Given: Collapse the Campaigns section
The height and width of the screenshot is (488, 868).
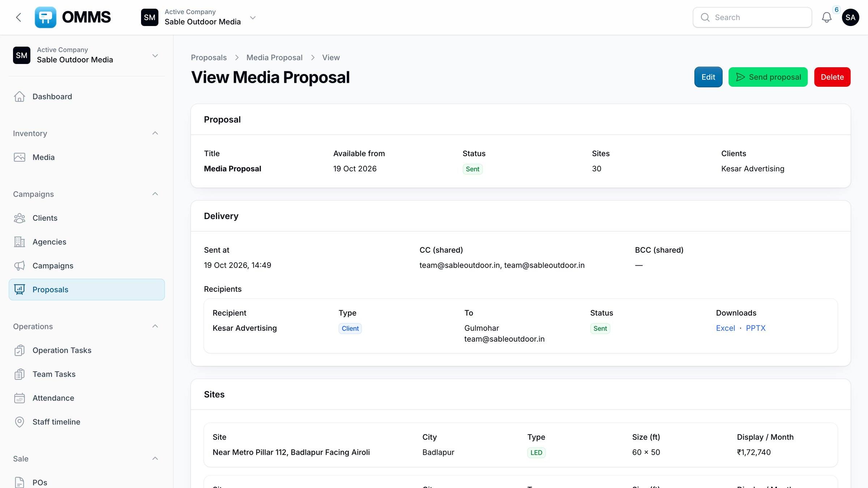Looking at the screenshot, I should 155,194.
